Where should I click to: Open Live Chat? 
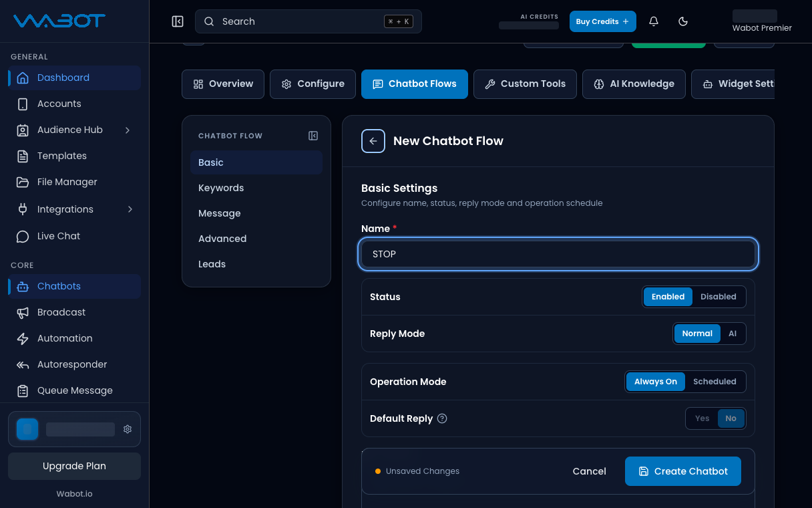74,236
